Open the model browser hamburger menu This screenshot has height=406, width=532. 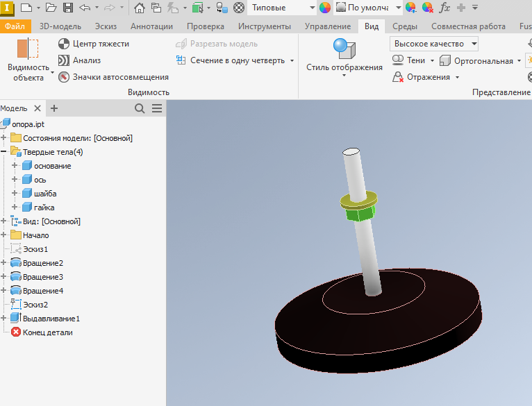157,108
